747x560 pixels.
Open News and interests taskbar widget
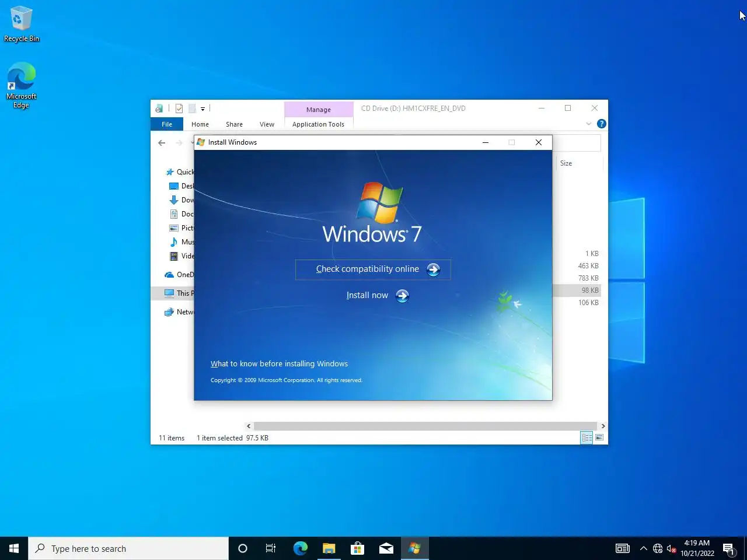[x=623, y=548]
